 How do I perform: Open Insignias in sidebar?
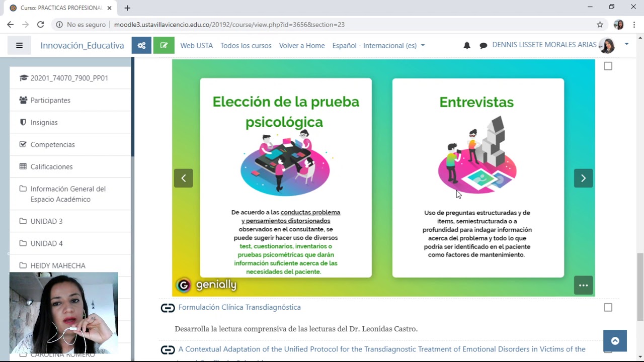coord(70,122)
